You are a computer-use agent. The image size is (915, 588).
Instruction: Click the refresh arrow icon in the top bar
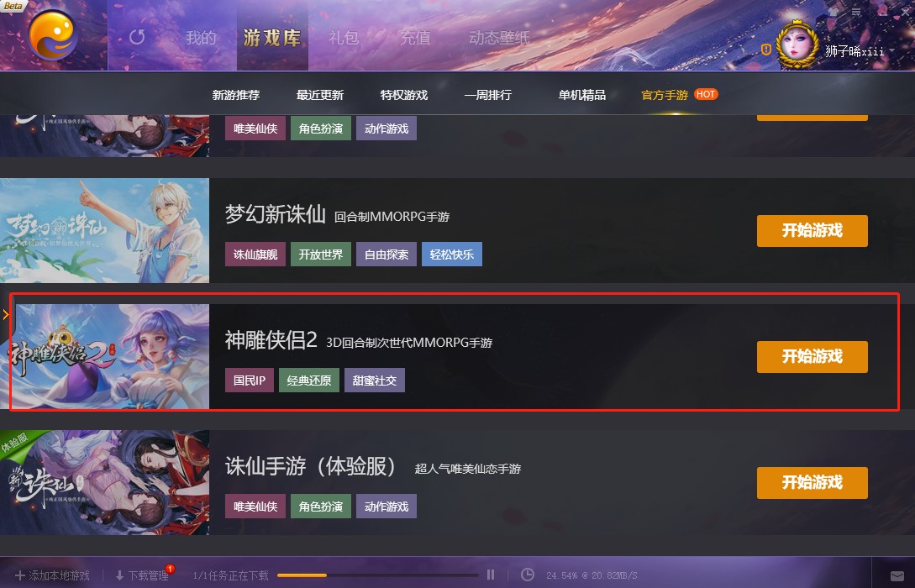pos(137,37)
